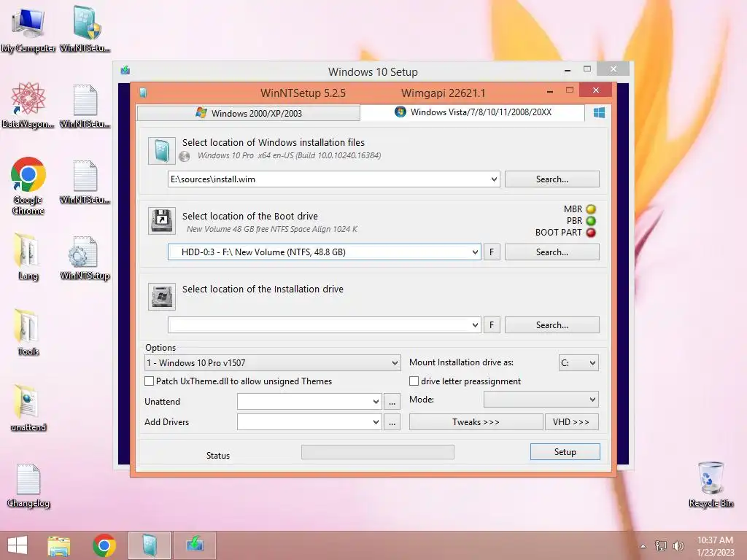Enable Patch UxTheme.dll to allow unsigned Themes

tap(149, 381)
